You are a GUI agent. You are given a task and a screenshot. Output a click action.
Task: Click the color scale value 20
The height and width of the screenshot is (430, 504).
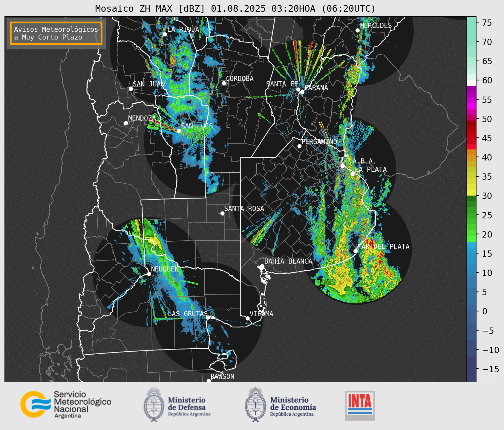coord(487,234)
